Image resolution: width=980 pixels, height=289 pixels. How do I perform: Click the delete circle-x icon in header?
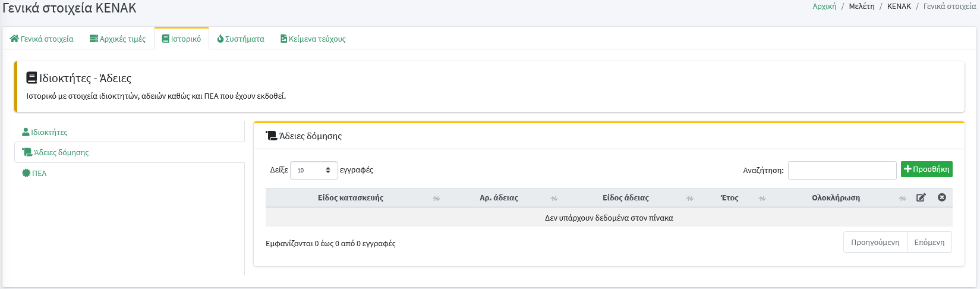point(942,197)
